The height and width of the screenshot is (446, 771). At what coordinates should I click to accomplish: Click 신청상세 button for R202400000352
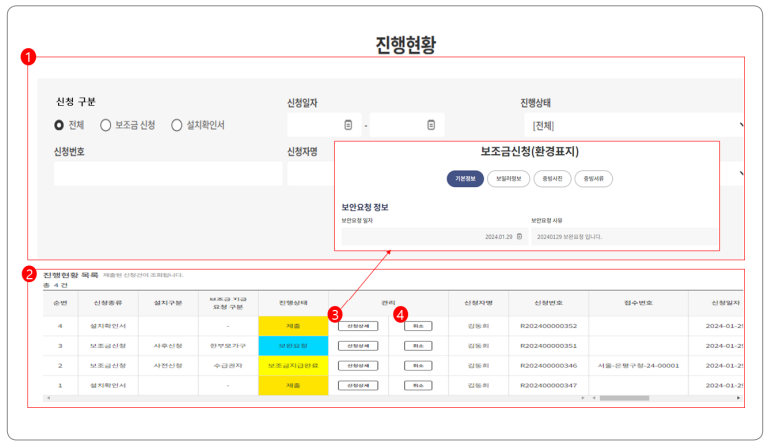point(358,326)
